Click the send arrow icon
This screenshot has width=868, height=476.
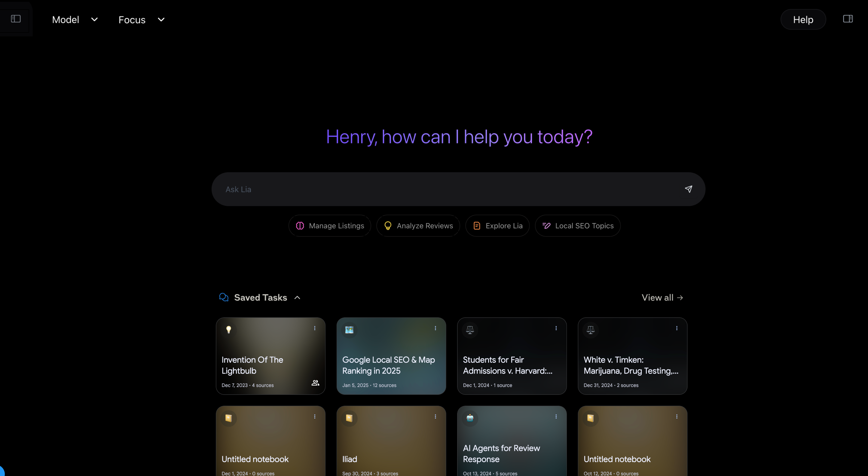688,189
